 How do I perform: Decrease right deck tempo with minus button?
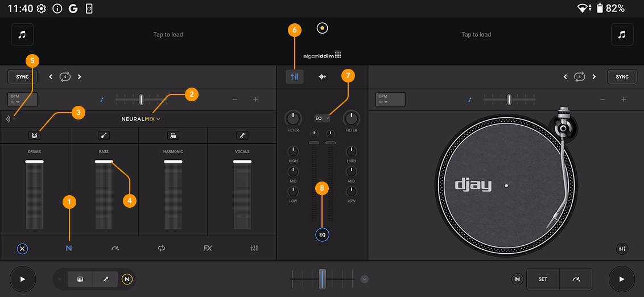[603, 100]
